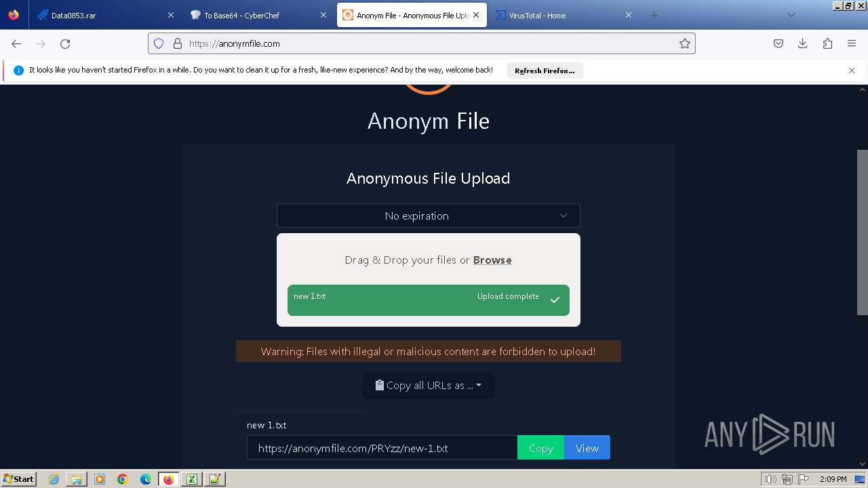The image size is (868, 488).
Task: Click the Anonymous File Upload heading
Action: pyautogui.click(x=428, y=178)
